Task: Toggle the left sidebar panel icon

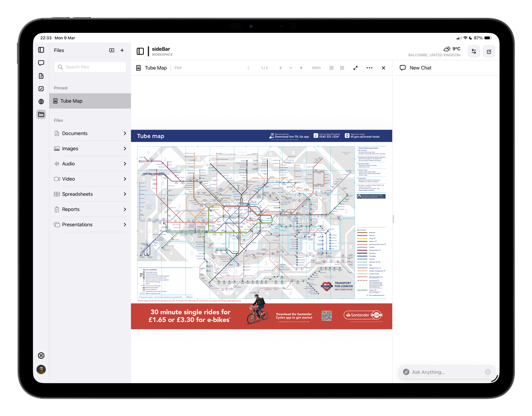Action: (x=41, y=50)
